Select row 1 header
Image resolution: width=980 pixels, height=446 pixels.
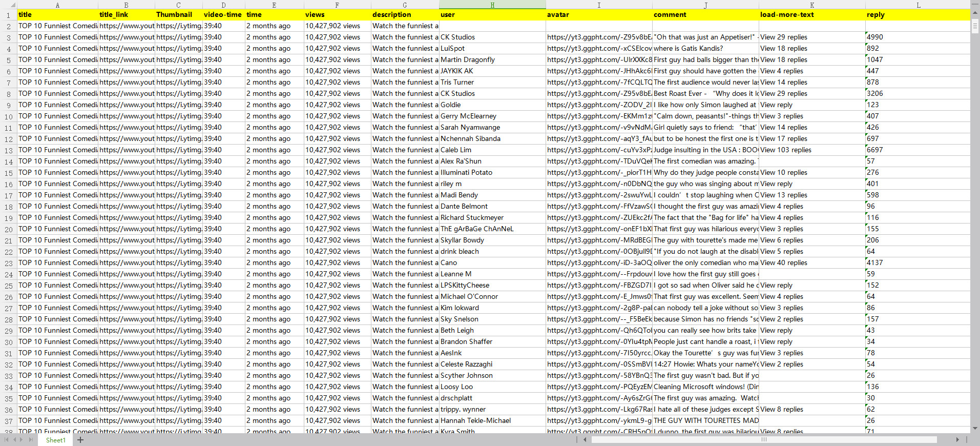[x=8, y=15]
